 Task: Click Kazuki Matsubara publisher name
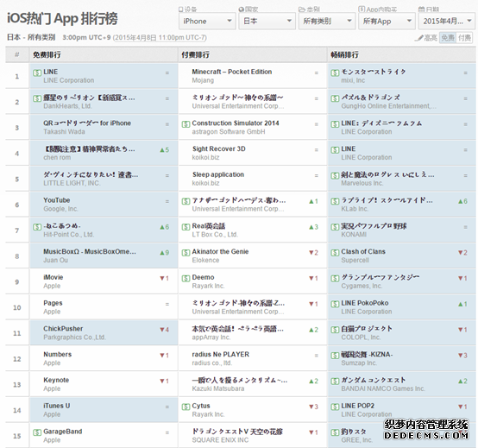click(218, 388)
